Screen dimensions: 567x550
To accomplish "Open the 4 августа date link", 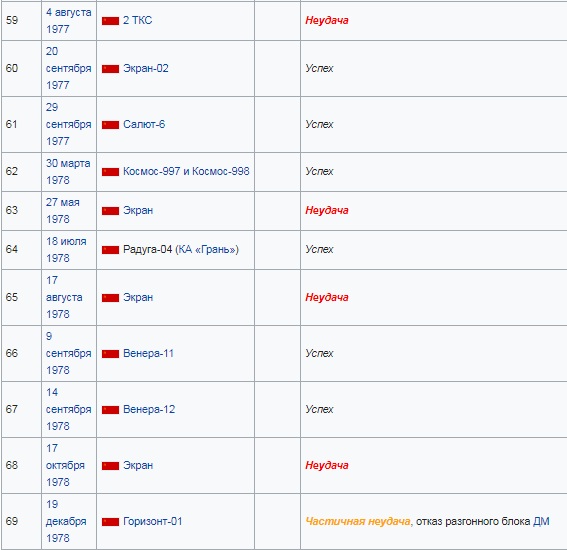I will pos(68,12).
